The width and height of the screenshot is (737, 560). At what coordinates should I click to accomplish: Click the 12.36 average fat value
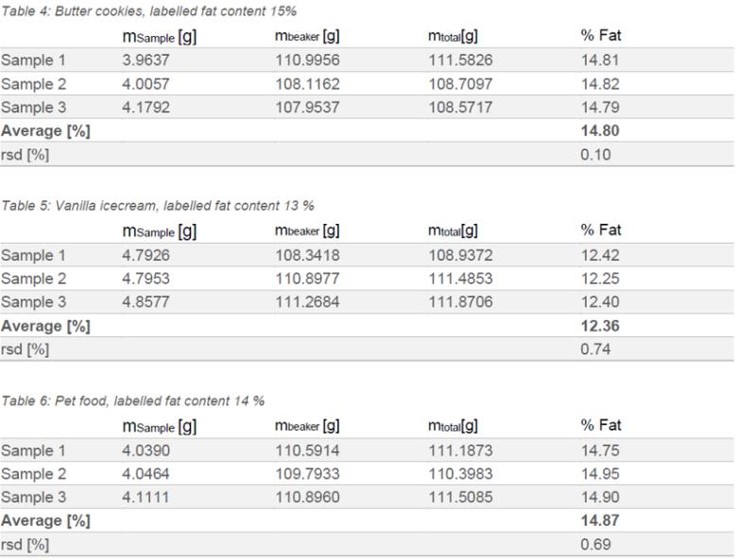600,326
